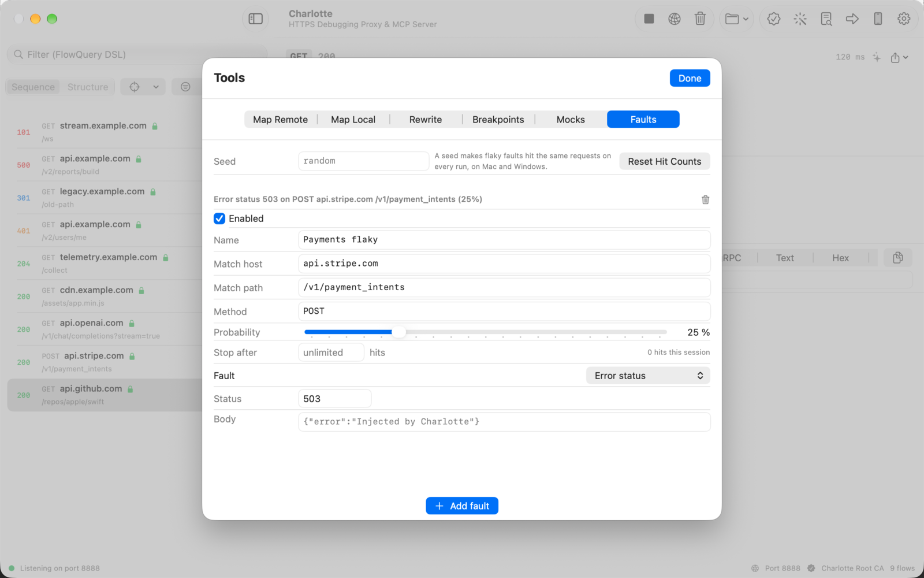Open settings gear in toolbar
Viewport: 924px width, 578px height.
904,19
